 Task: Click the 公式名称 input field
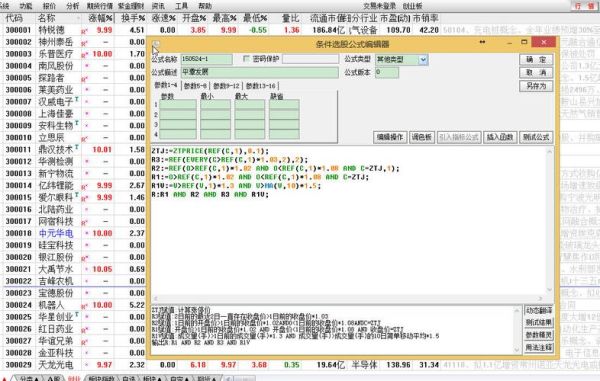tap(206, 59)
